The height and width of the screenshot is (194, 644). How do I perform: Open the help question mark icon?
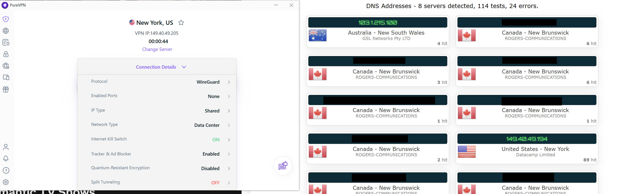coord(6,171)
